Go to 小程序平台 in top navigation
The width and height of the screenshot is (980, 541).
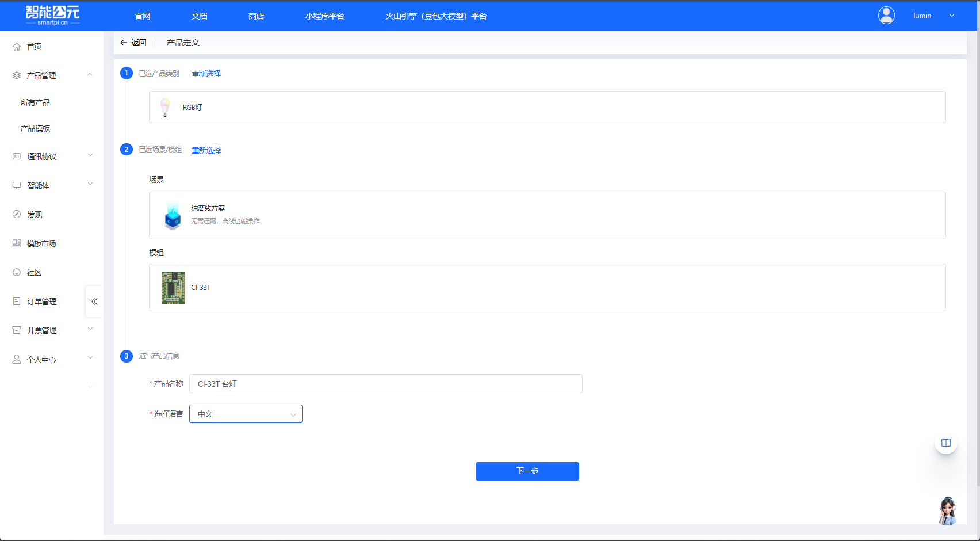324,16
